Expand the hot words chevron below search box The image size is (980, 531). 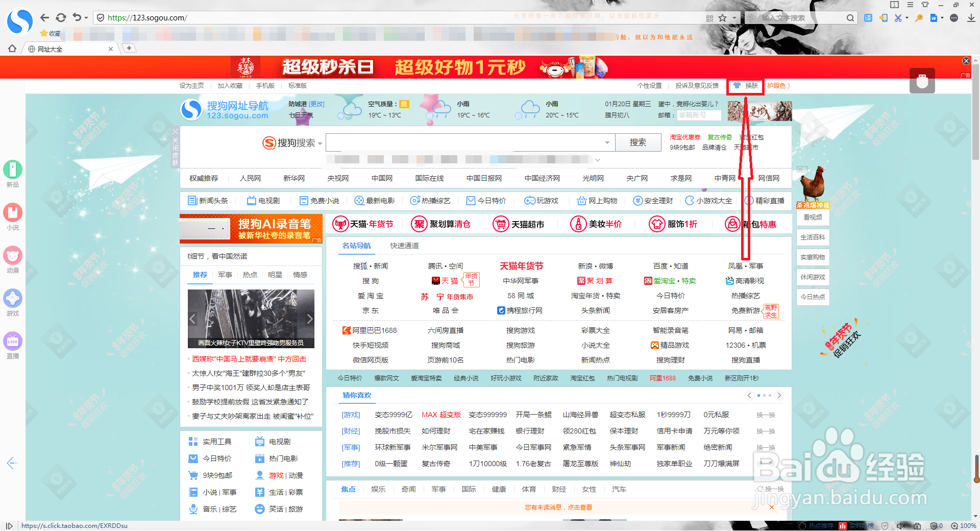tap(598, 160)
